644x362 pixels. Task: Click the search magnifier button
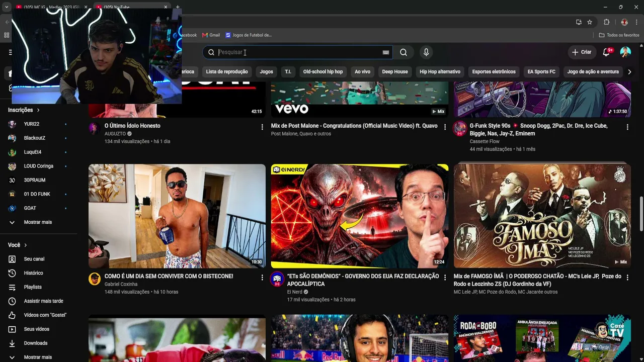pyautogui.click(x=404, y=52)
